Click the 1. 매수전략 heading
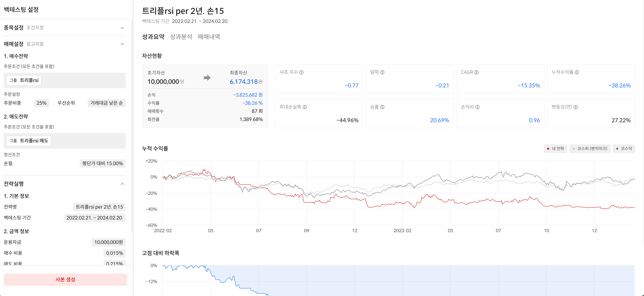Image resolution: width=644 pixels, height=296 pixels. (x=16, y=56)
